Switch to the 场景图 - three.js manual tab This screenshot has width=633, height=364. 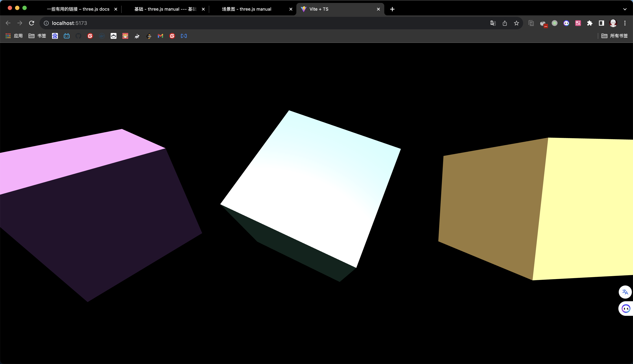pyautogui.click(x=246, y=9)
